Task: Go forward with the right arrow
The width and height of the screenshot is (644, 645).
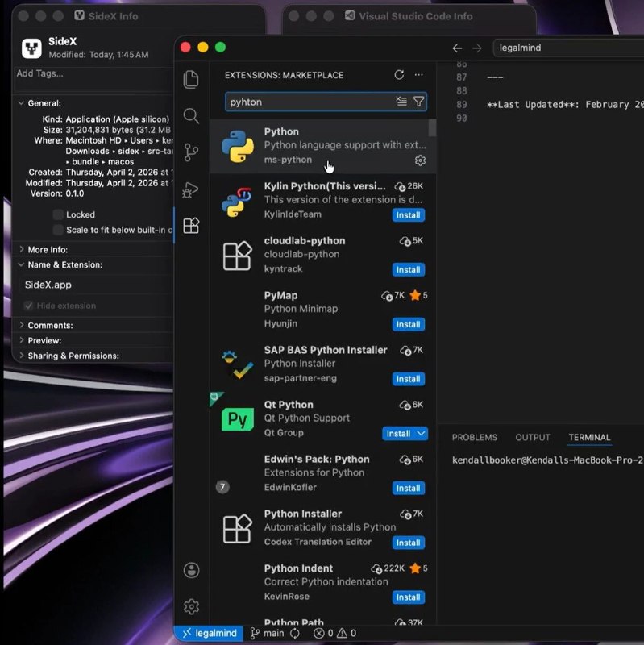Action: click(476, 48)
